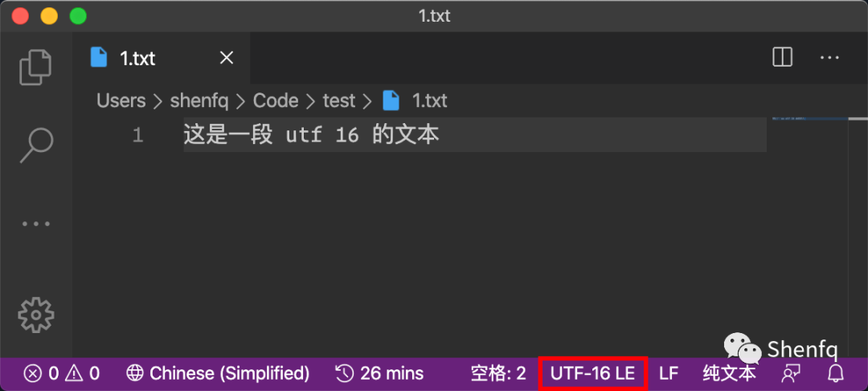Open the editor More Actions menu
This screenshot has height=391, width=868.
click(829, 58)
